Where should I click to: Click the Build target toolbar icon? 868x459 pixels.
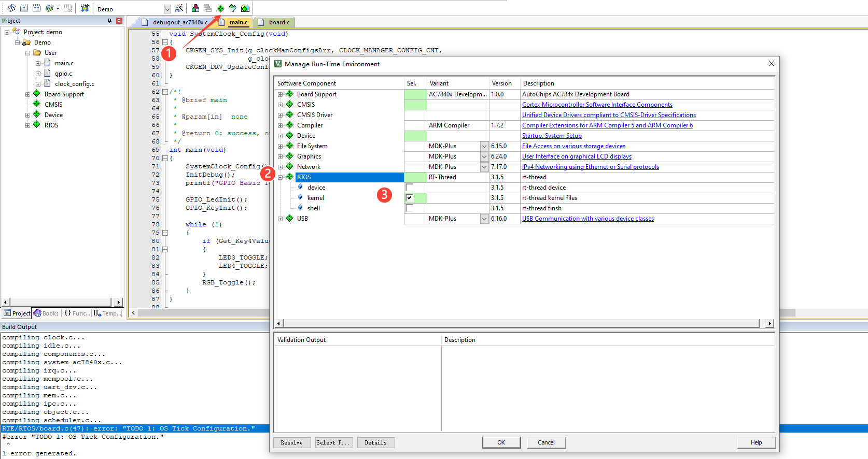(24, 8)
